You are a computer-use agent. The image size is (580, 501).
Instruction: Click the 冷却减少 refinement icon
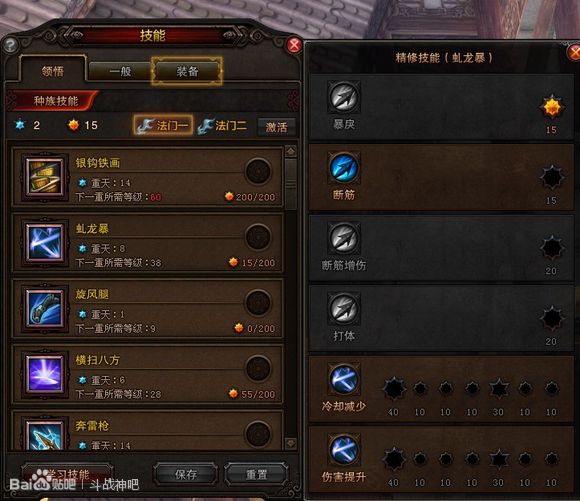(344, 380)
